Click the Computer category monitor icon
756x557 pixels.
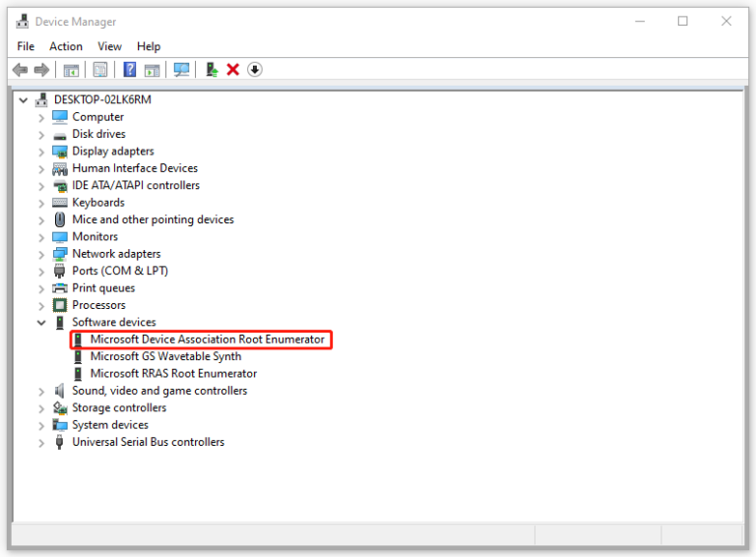click(60, 116)
